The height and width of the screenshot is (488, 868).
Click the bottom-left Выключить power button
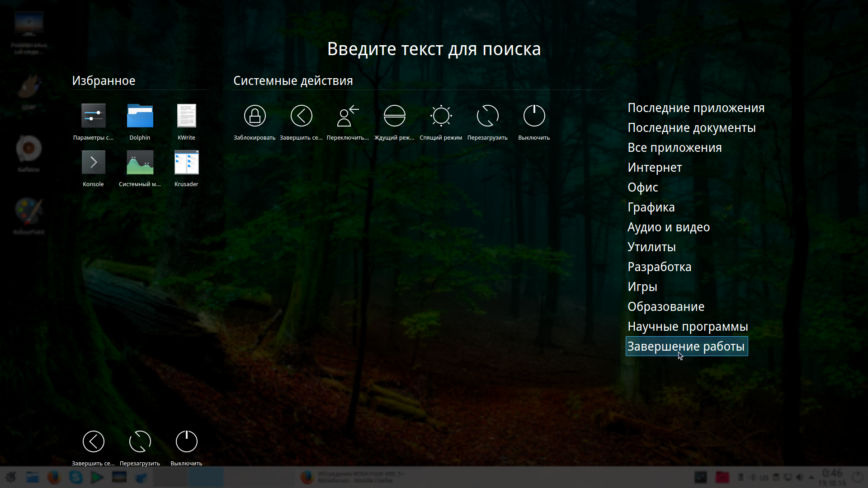(186, 441)
